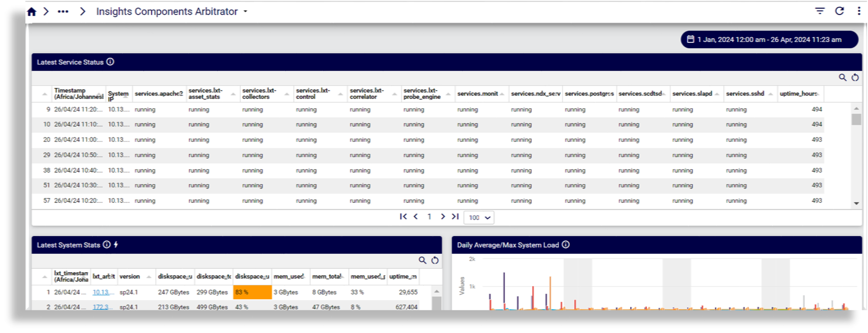Search within Latest Service Status table
Screen dimensions: 868x333
pyautogui.click(x=842, y=78)
